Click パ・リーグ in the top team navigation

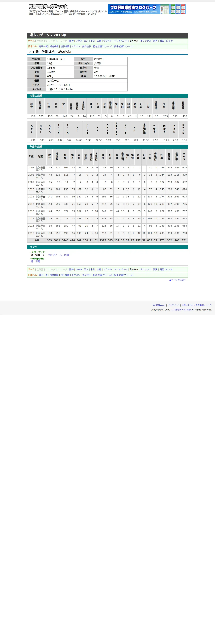click(x=62, y=41)
